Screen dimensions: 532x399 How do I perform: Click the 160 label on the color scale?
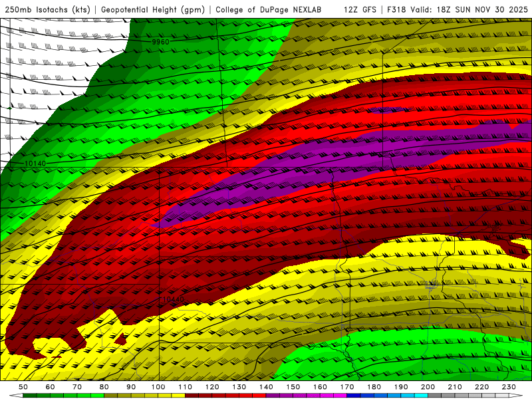point(320,387)
